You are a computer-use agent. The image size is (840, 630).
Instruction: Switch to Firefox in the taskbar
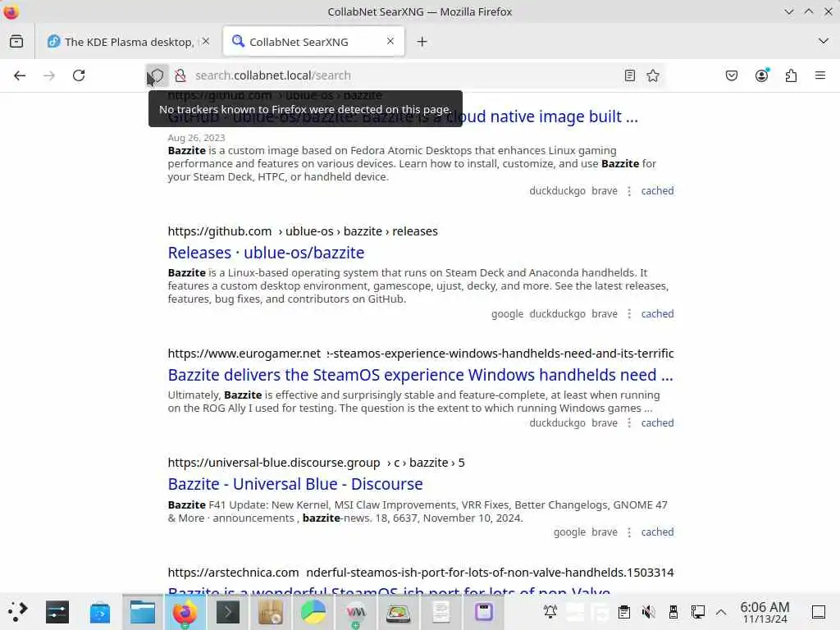(x=185, y=612)
